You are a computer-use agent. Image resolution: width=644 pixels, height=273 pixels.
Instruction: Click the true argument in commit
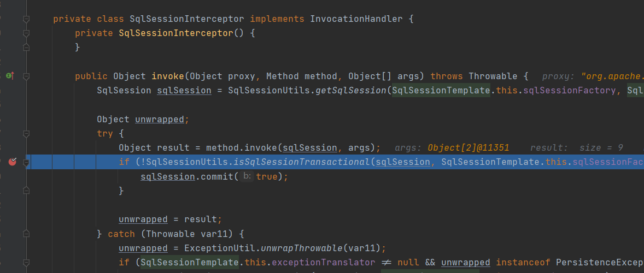pyautogui.click(x=266, y=177)
